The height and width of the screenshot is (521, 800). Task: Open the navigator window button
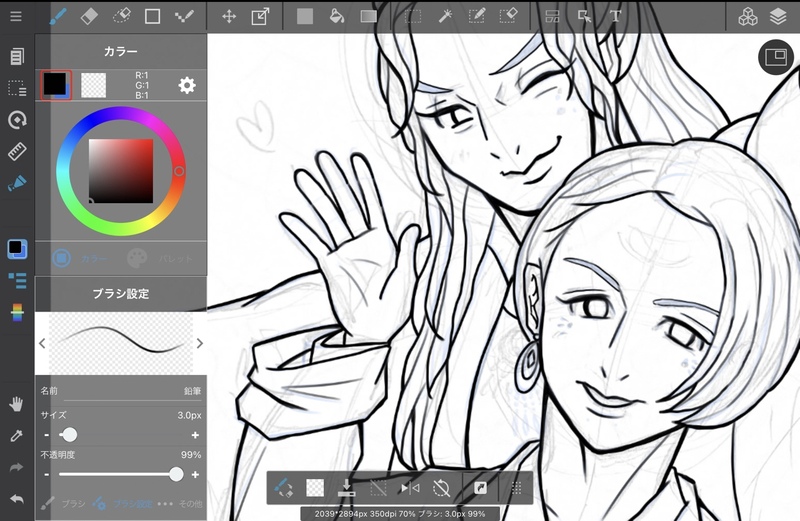click(x=776, y=57)
